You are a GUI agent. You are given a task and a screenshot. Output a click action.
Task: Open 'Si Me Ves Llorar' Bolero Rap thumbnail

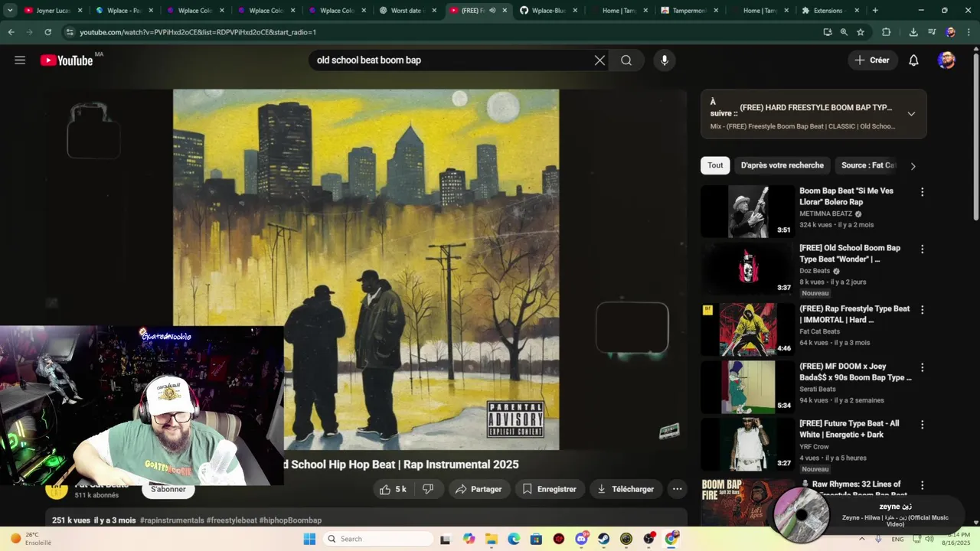point(747,211)
